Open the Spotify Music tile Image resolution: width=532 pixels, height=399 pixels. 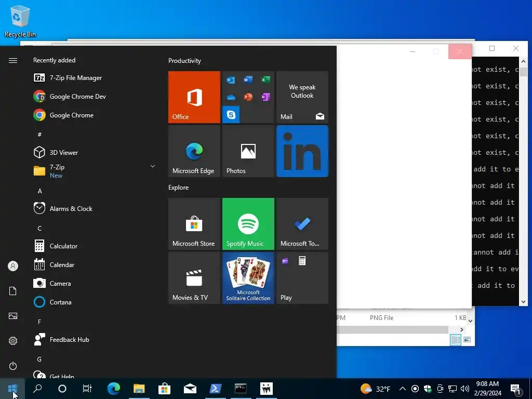point(248,224)
